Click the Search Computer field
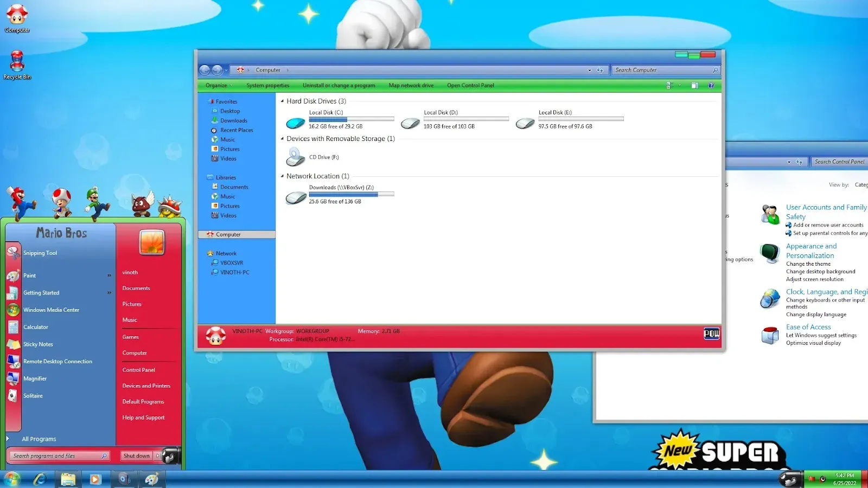 (x=662, y=70)
